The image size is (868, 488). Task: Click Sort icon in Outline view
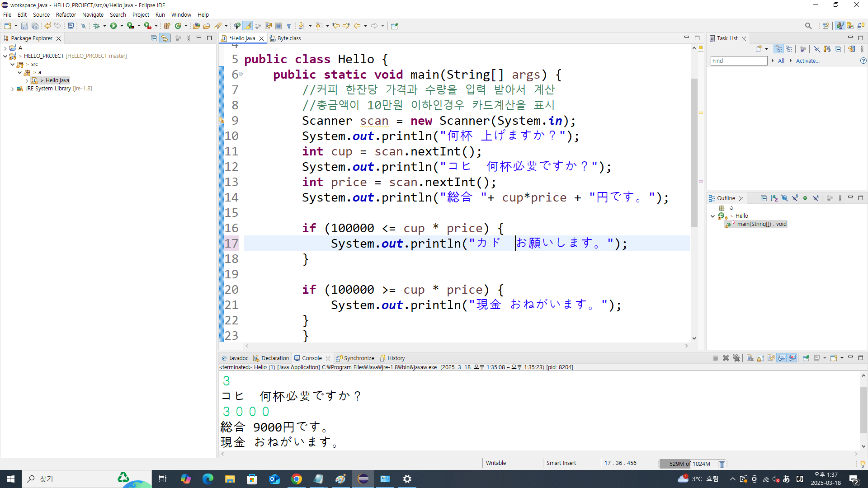tap(774, 198)
